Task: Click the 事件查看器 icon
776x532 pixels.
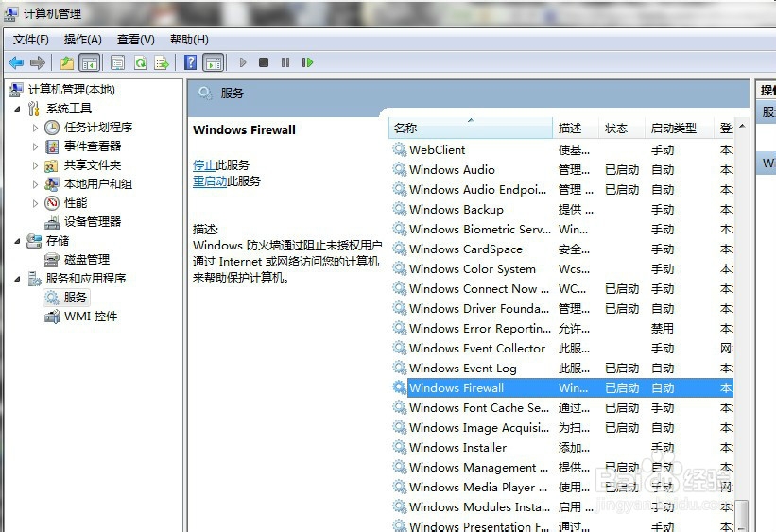Action: point(52,146)
